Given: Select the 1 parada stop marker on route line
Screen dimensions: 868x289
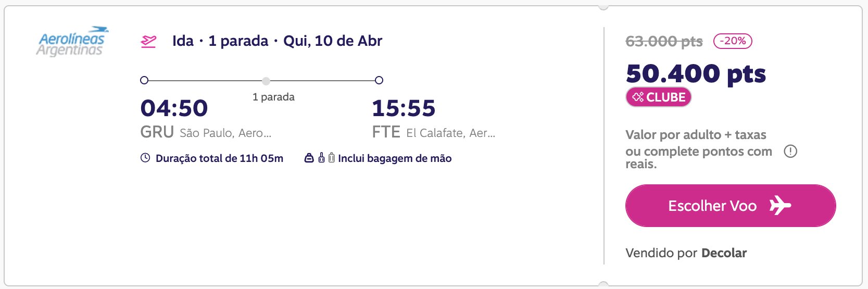Looking at the screenshot, I should click(266, 81).
